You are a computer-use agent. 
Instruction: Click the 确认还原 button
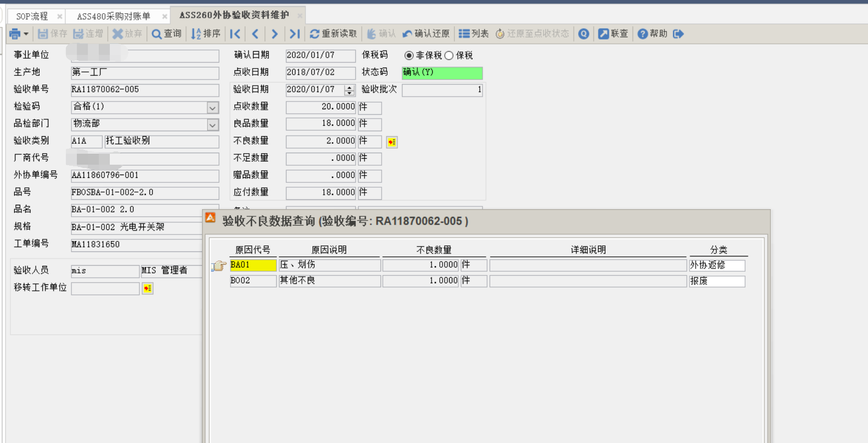[x=426, y=34]
